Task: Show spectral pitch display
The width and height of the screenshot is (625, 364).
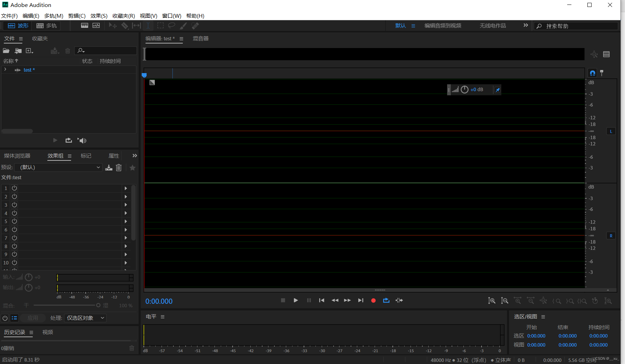Action: click(96, 26)
